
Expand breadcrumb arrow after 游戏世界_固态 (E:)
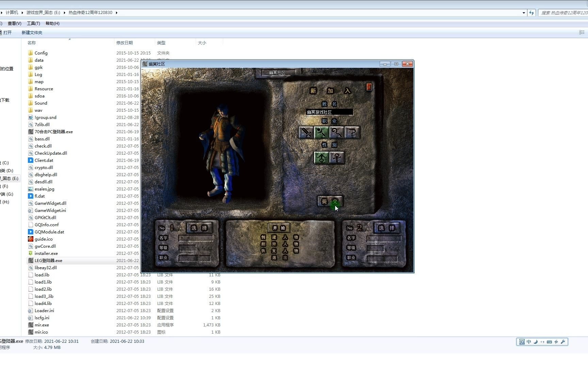[64, 13]
